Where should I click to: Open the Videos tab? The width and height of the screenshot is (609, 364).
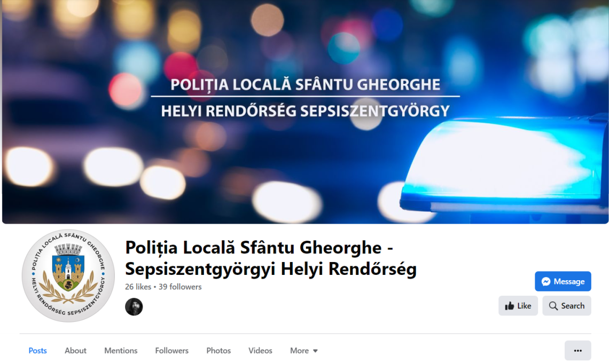click(x=260, y=351)
